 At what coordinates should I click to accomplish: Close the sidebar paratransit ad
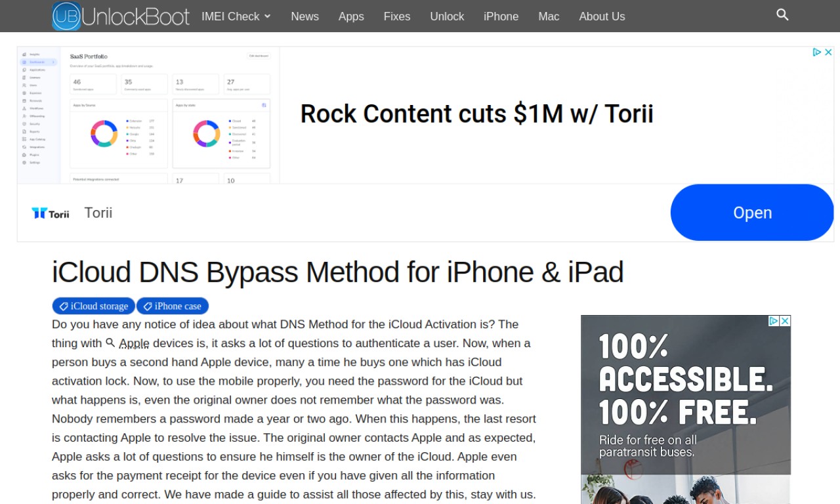click(785, 321)
